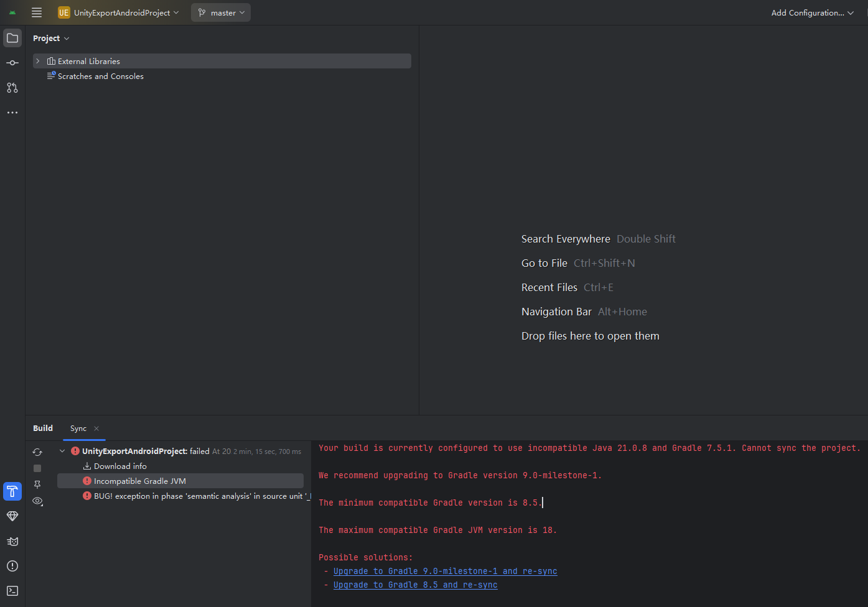Click the Android Studio logo icon
Screen dimensions: 868x607
tap(12, 12)
